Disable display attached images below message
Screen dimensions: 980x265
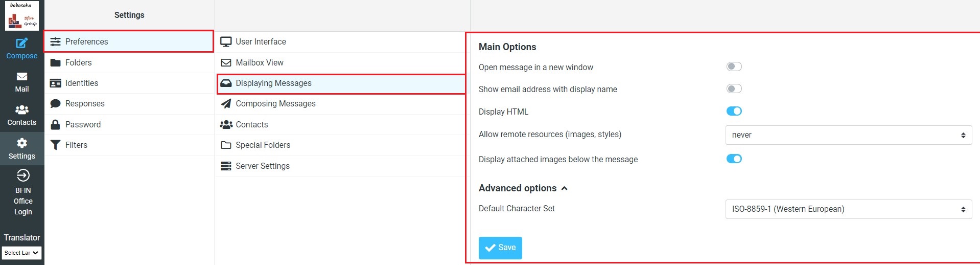[734, 159]
